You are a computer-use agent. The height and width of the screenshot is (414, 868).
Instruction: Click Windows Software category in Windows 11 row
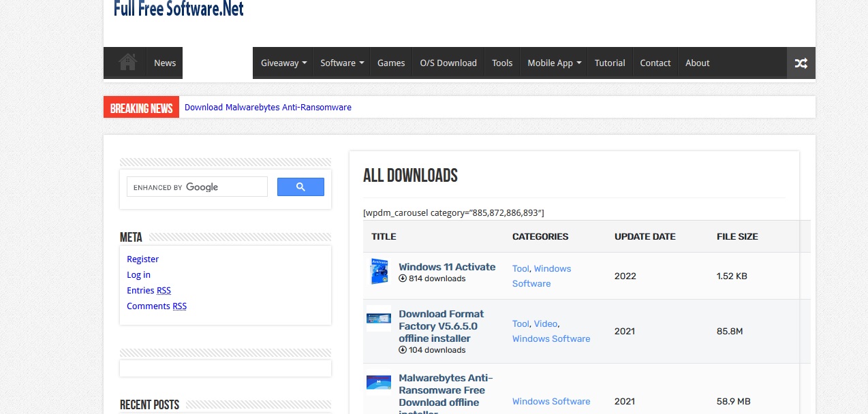tap(542, 276)
